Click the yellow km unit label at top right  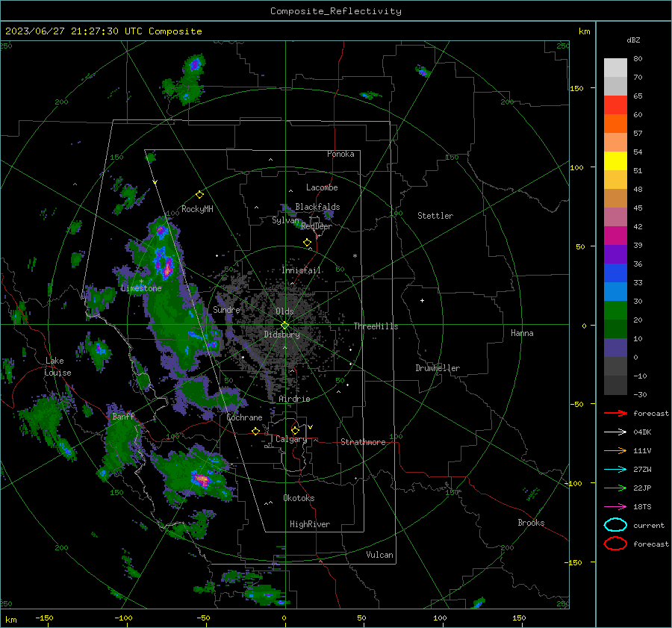pyautogui.click(x=584, y=31)
